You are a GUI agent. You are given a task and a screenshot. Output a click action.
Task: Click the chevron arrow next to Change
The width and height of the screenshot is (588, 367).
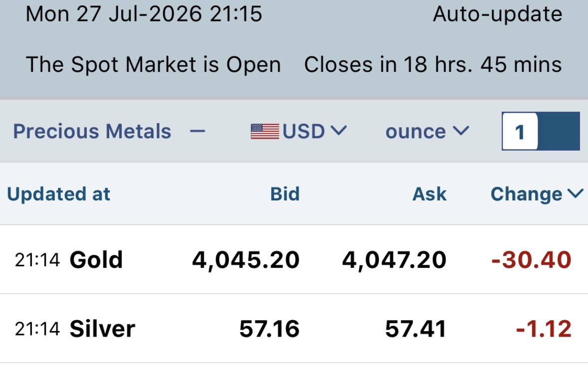click(575, 193)
